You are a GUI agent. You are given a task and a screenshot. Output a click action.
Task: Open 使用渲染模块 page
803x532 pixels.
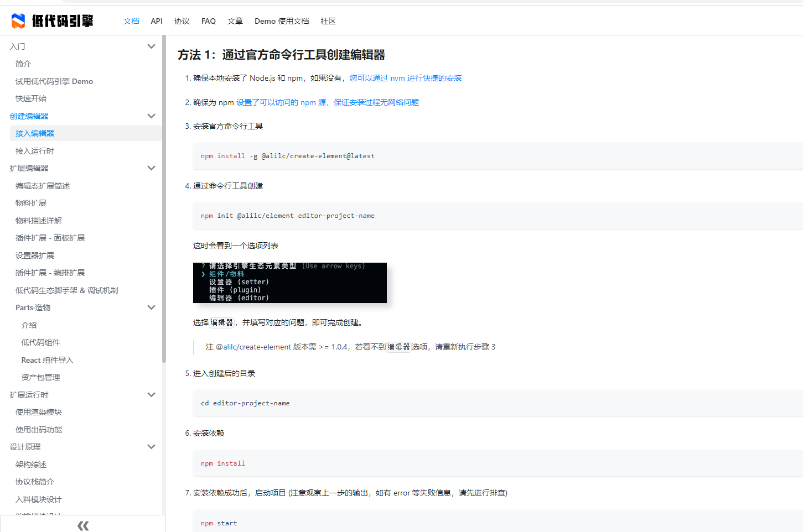[x=39, y=412]
